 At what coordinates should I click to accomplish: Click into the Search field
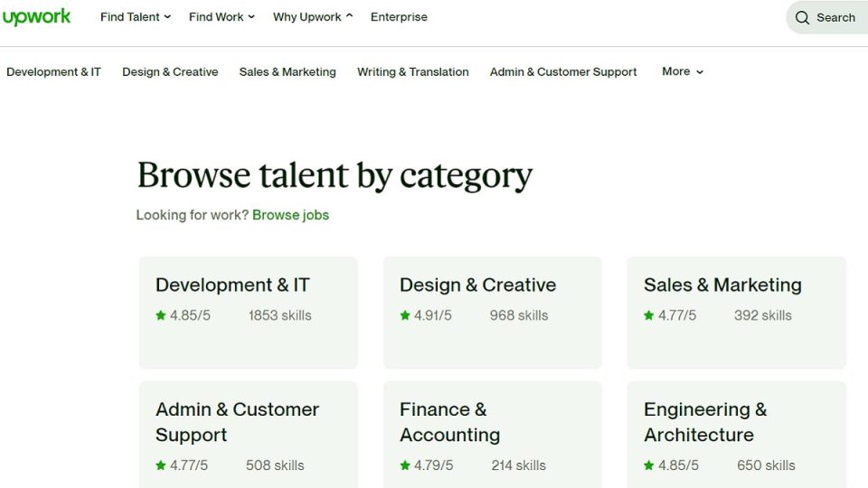click(x=827, y=18)
